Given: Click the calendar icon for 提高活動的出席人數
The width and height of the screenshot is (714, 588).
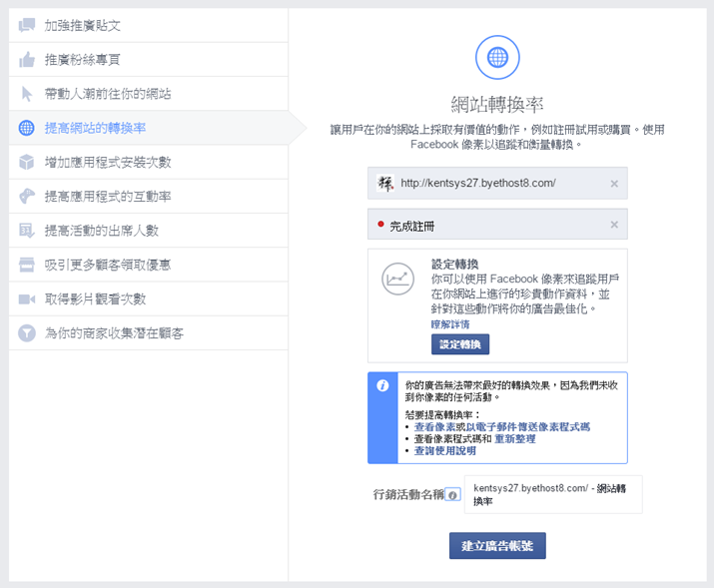Looking at the screenshot, I should tap(27, 231).
